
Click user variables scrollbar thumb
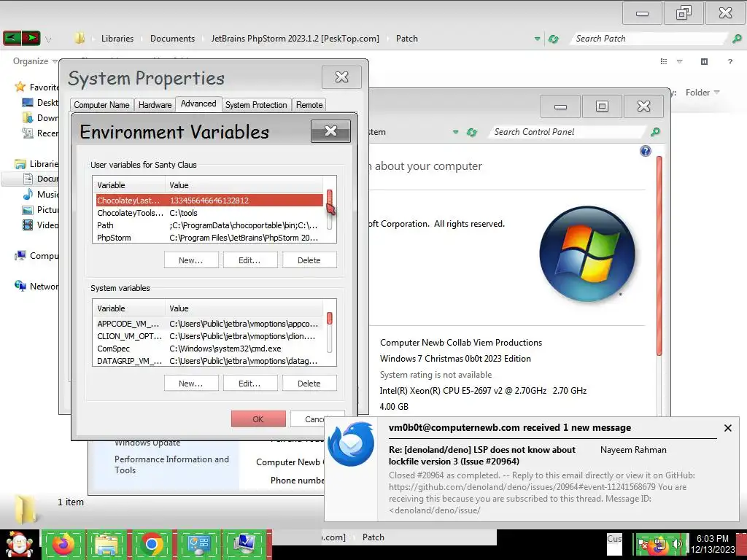329,200
